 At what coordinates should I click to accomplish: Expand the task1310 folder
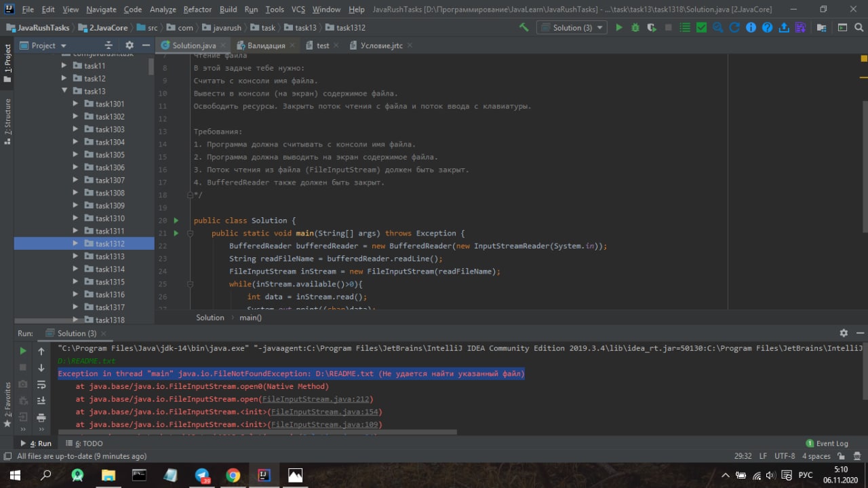(76, 219)
